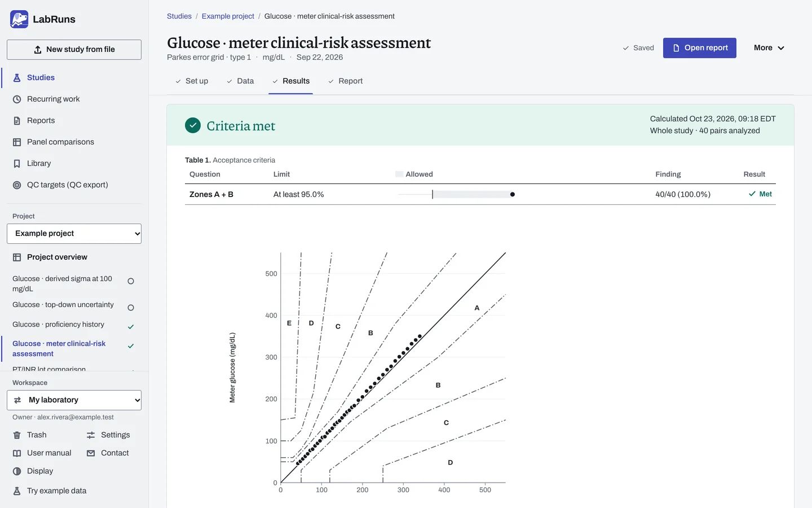Click the target icon for QC targets
This screenshot has width=812, height=508.
17,185
